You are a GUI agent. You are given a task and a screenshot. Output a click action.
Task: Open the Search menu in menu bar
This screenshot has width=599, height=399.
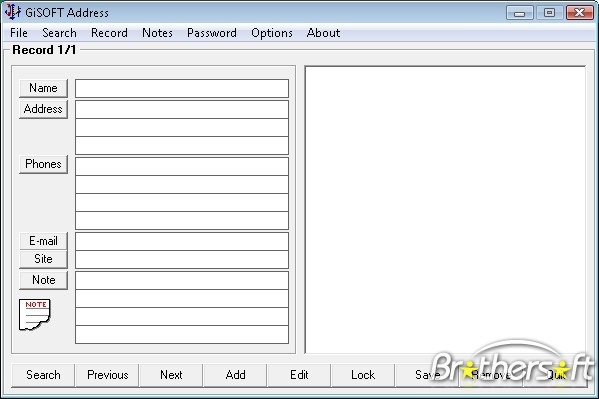pos(59,33)
